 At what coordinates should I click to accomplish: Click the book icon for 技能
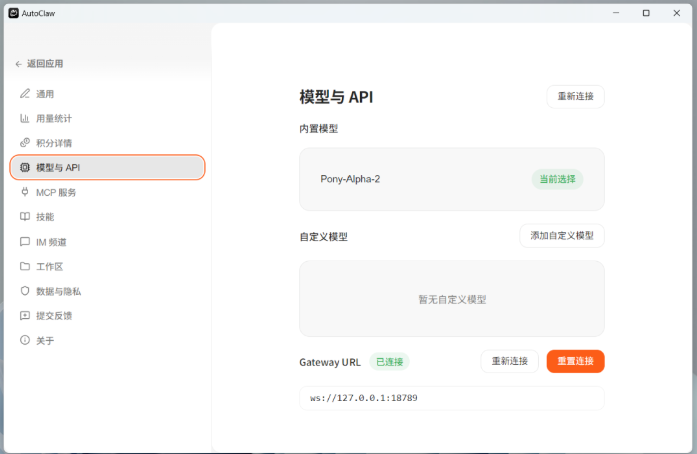click(25, 217)
